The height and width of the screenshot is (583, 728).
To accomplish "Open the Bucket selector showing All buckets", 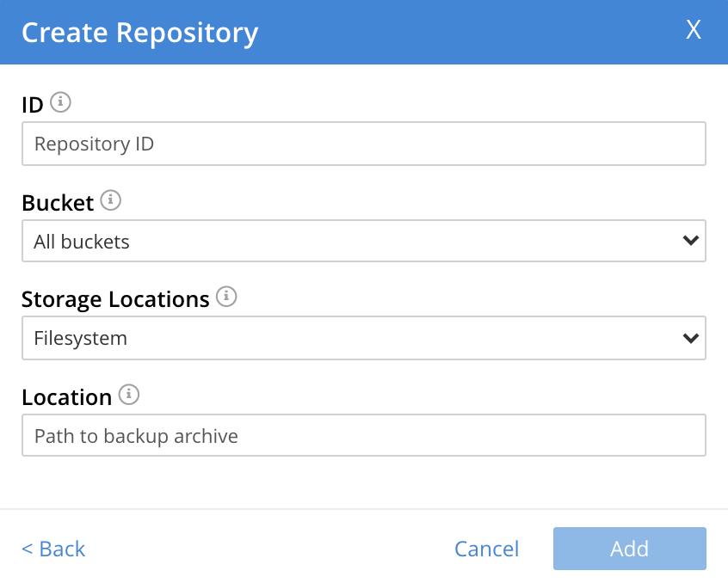I will click(x=361, y=241).
